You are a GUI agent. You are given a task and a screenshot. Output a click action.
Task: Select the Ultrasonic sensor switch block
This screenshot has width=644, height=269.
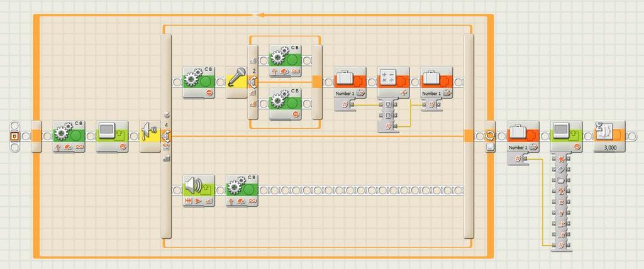150,136
